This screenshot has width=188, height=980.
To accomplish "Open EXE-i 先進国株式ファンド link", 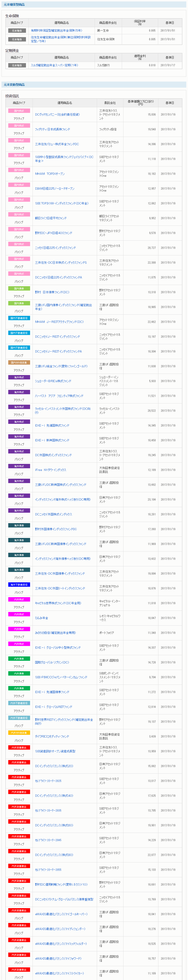I will 52,425.
